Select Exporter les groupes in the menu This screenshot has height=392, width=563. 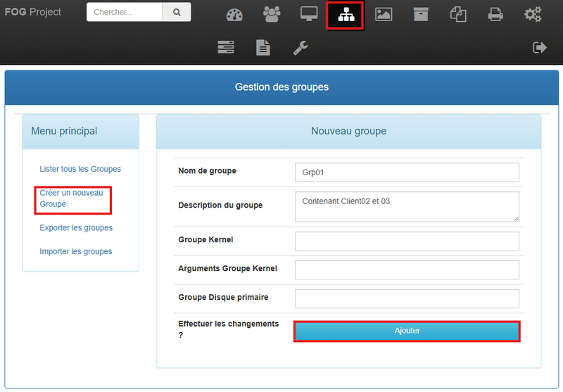point(76,228)
